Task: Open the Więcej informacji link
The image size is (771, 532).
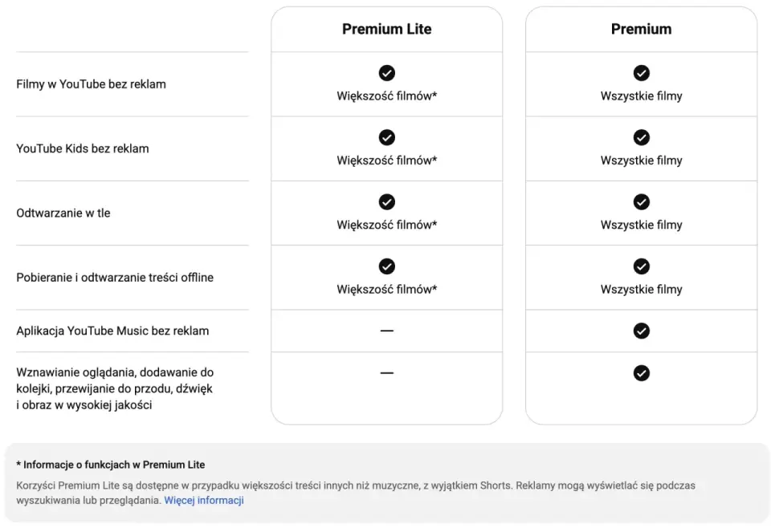Action: click(x=203, y=500)
